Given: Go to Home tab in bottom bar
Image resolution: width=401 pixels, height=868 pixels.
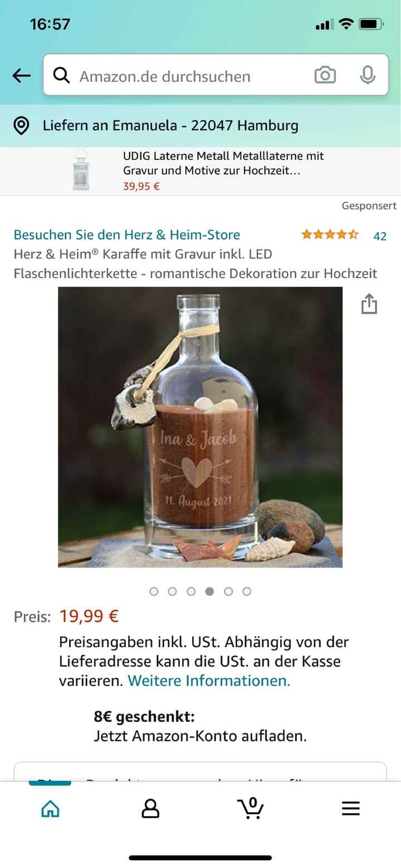Looking at the screenshot, I should point(50,808).
